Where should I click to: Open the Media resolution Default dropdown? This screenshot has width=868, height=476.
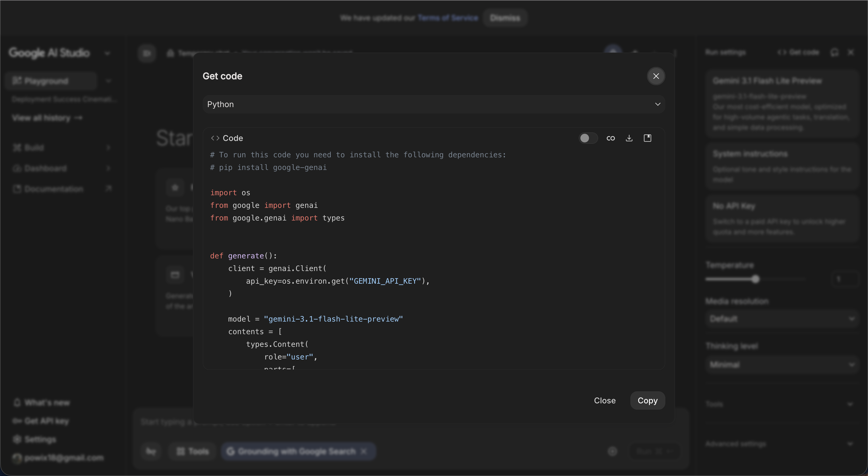point(782,319)
